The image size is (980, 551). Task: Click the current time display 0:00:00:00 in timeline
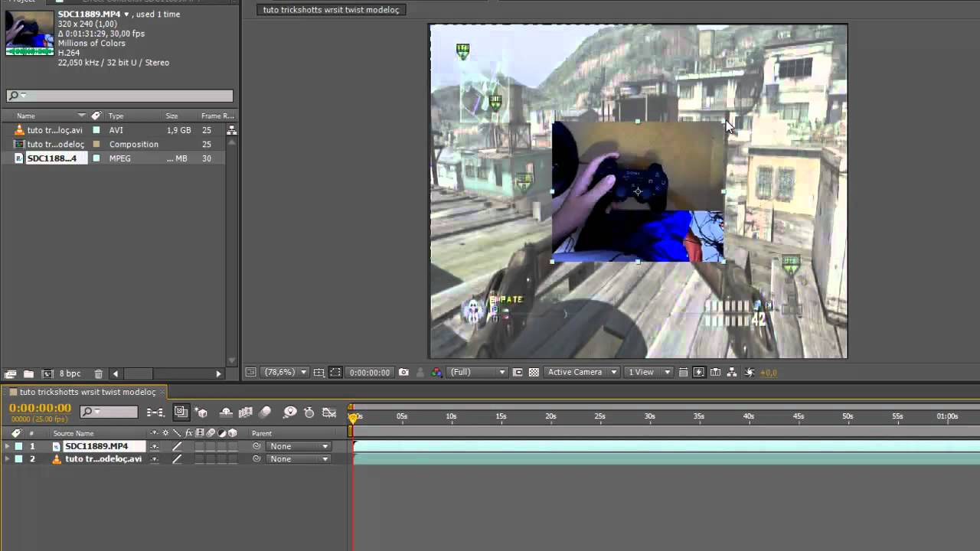[x=40, y=408]
